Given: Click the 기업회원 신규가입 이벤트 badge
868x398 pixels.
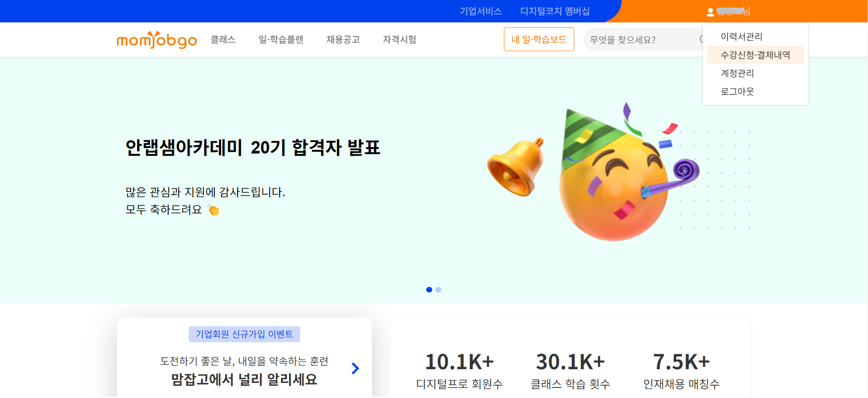Looking at the screenshot, I should point(244,334).
